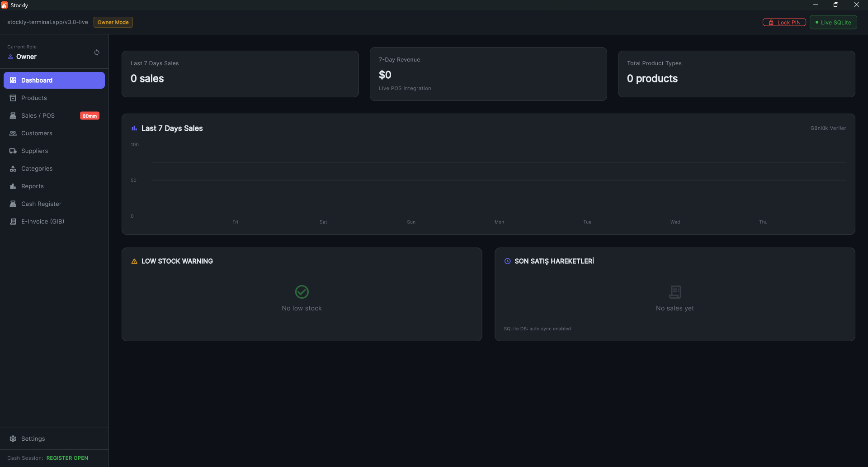Open E-Invoice (GIB) section
Viewport: 868px width, 467px height.
coord(54,222)
